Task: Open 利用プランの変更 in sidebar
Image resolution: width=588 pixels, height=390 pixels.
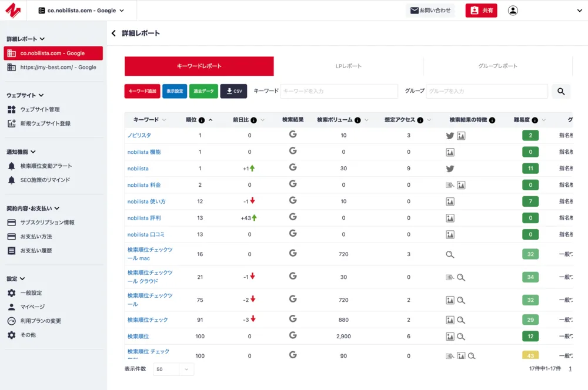Action: tap(34, 321)
